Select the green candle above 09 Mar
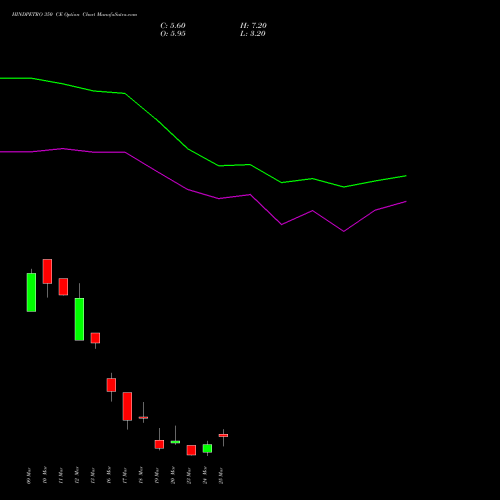The image size is (500, 500). (x=31, y=292)
